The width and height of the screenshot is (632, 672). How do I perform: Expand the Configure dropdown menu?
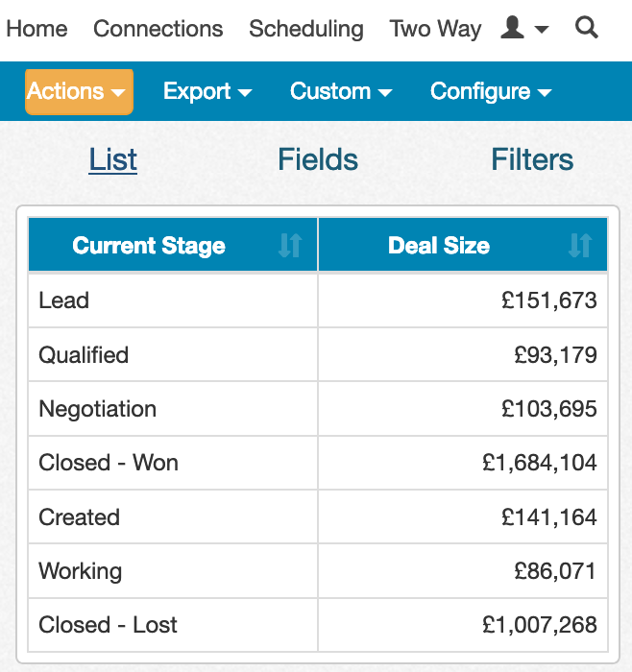click(x=491, y=92)
